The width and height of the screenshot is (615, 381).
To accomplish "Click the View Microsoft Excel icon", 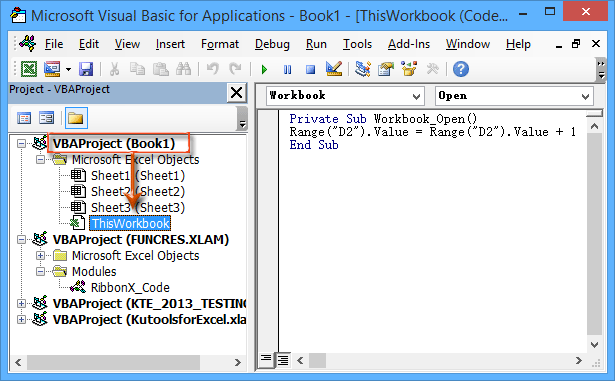I will pyautogui.click(x=29, y=69).
